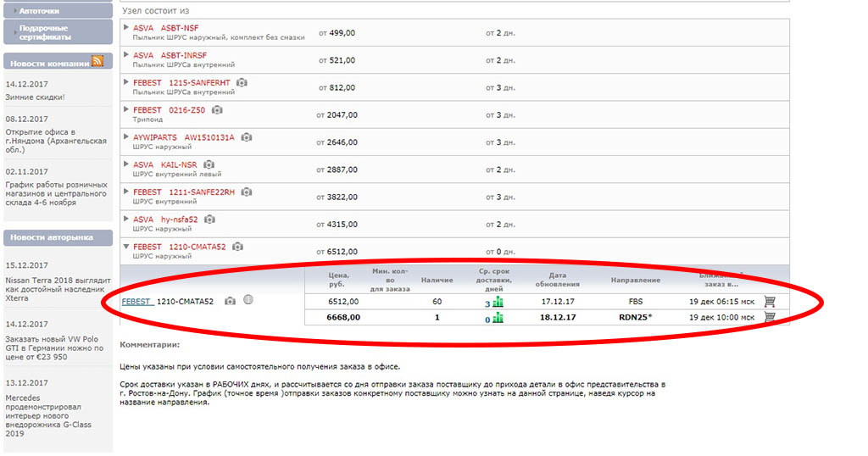This screenshot has width=868, height=456.
Task: View camera icon for FEBEST 0216-Z50
Action: point(217,110)
